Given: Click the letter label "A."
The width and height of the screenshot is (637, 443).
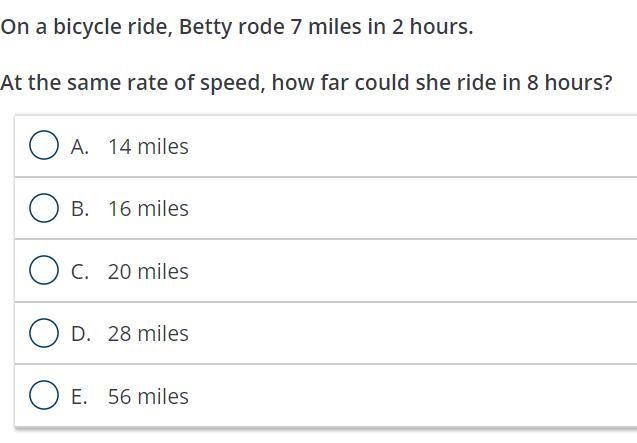Looking at the screenshot, I should tap(80, 146).
